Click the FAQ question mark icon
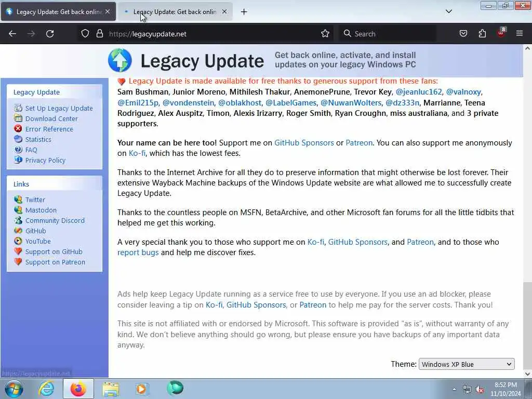 [x=18, y=149]
